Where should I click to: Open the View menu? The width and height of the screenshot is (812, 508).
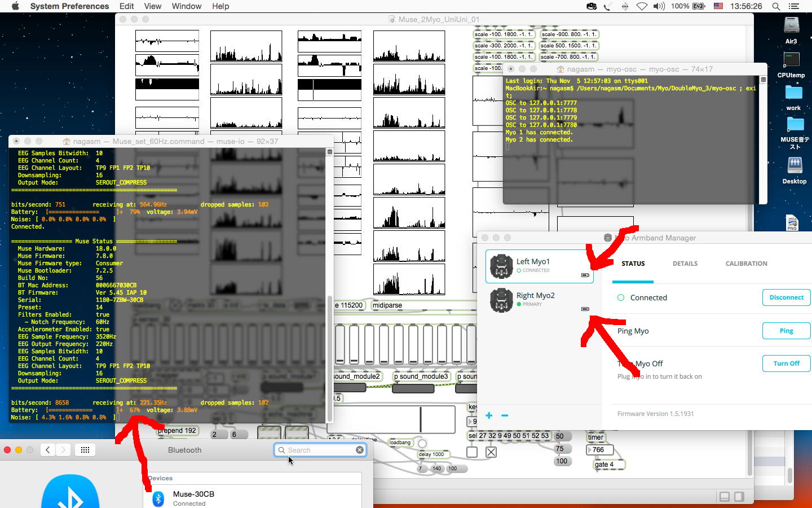pos(152,6)
